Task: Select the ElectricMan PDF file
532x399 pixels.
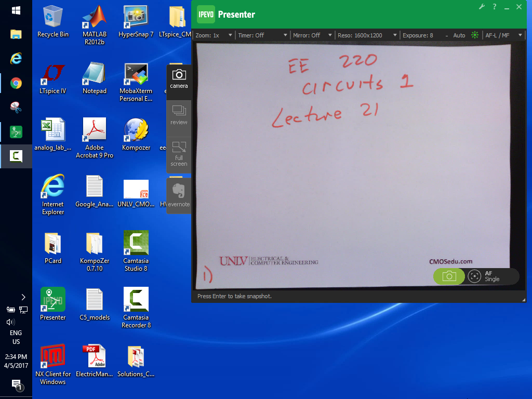Action: [x=95, y=361]
